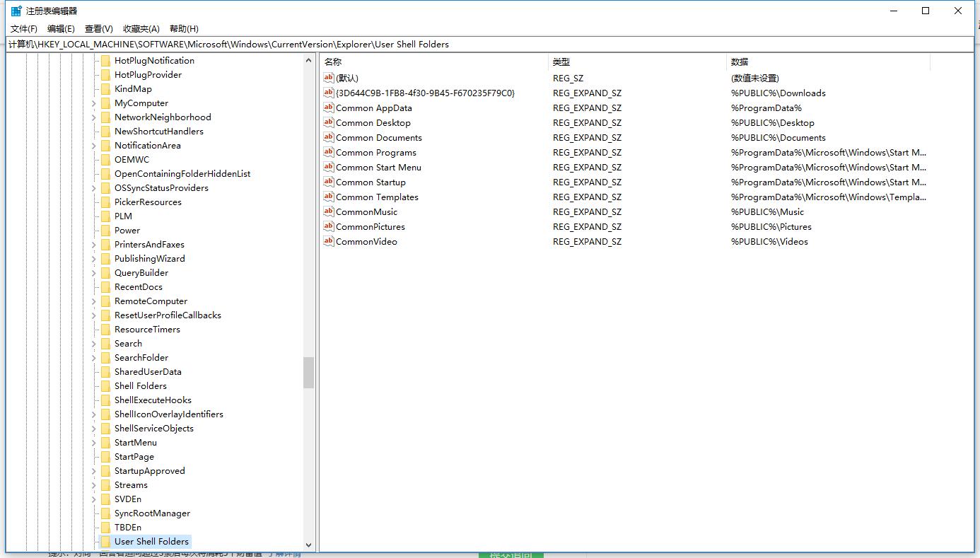The width and height of the screenshot is (980, 558).
Task: Expand the RemoteComputer key
Action: click(94, 301)
